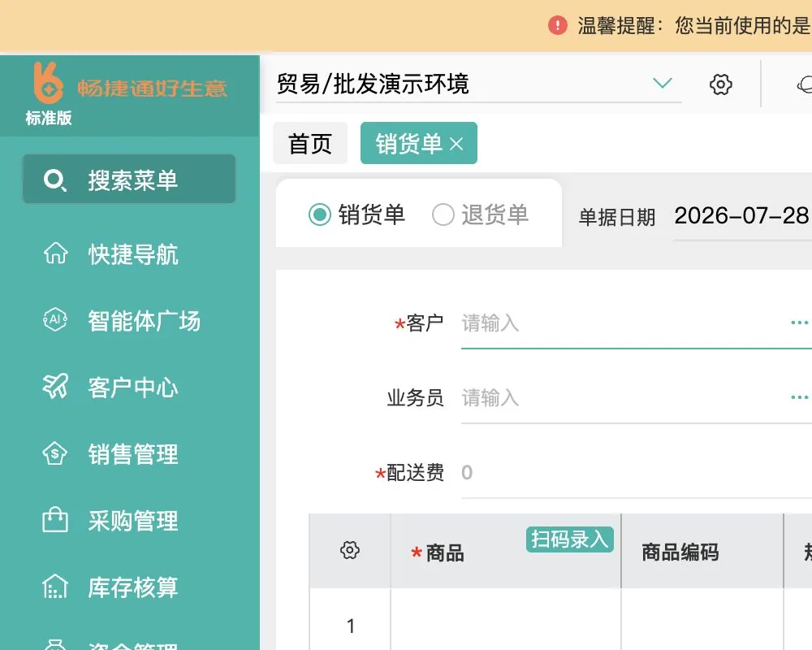Click the warehouse icon beside 库存核算
812x650 pixels.
tap(55, 587)
